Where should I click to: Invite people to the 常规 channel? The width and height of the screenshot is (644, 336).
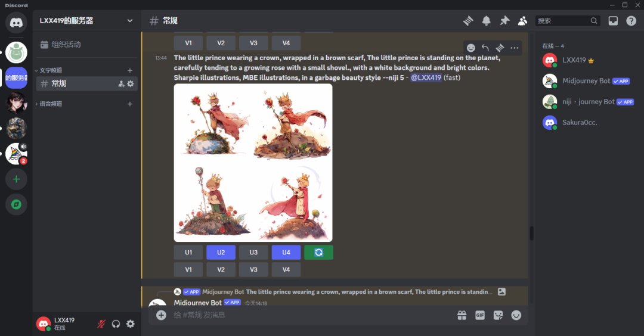121,83
